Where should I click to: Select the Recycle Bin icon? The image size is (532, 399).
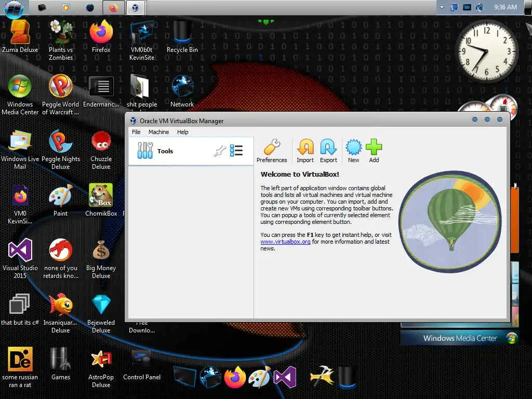pos(182,37)
